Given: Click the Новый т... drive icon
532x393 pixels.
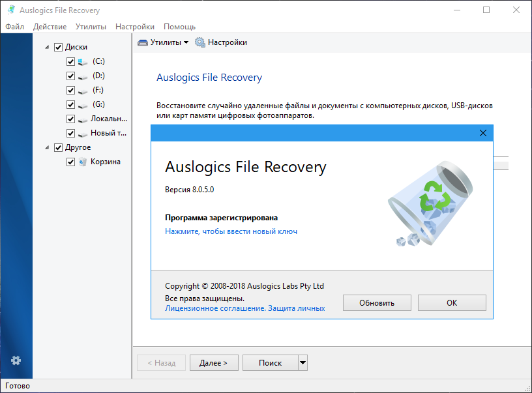Looking at the screenshot, I should point(82,134).
